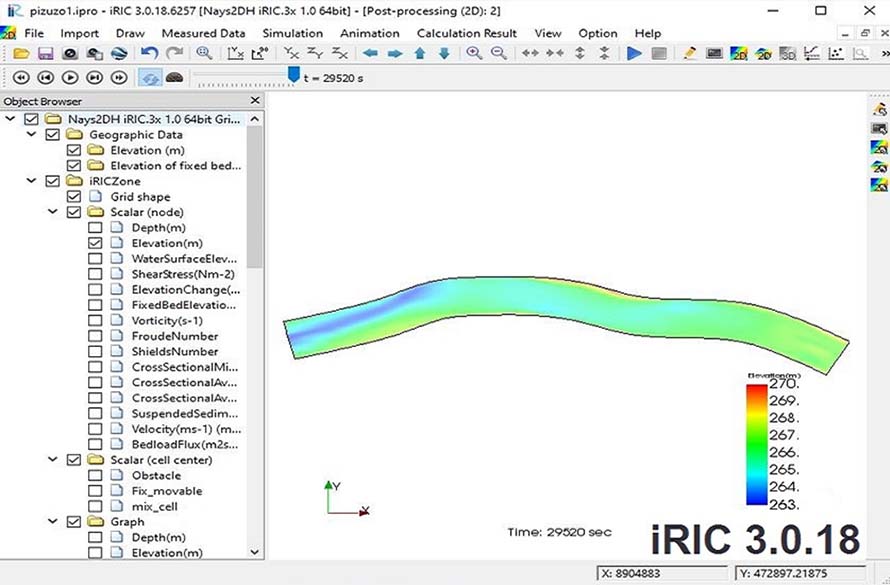
Task: Click the snapshot camera icon
Action: pyautogui.click(x=69, y=53)
